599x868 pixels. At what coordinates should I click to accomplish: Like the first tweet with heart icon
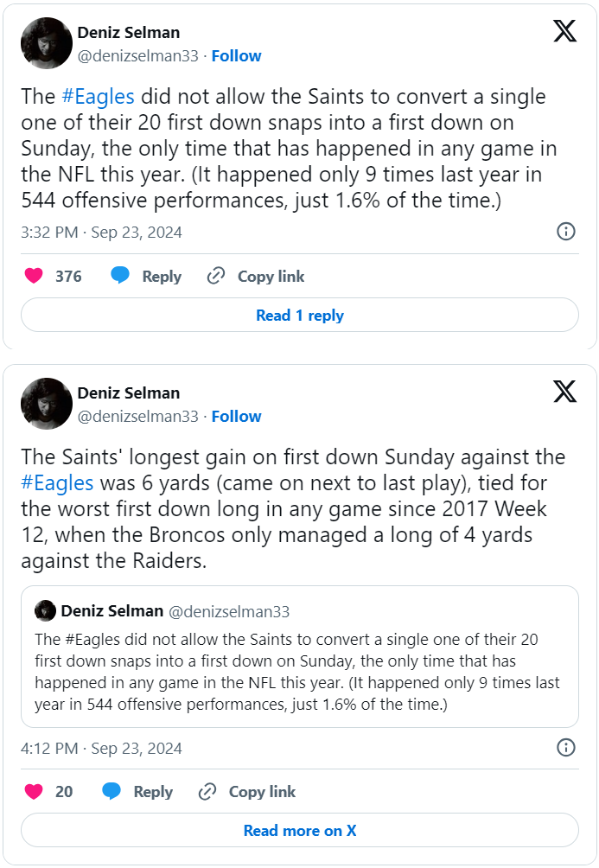click(34, 277)
